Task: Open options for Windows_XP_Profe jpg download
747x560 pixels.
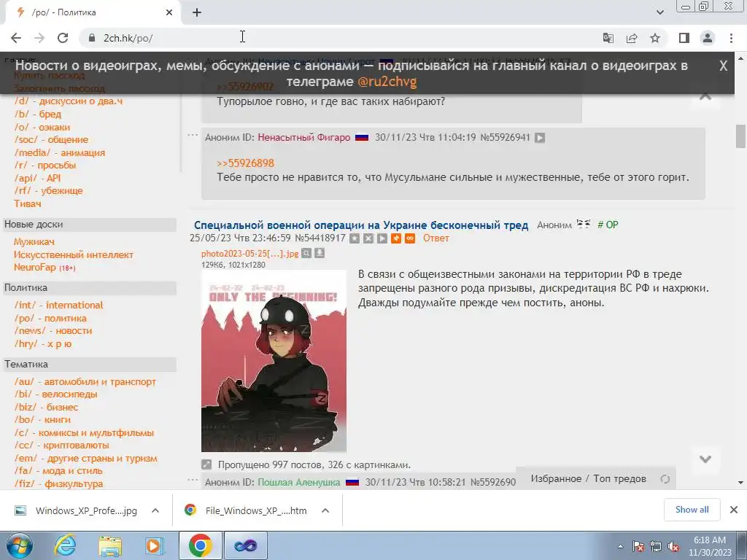Action: point(155,510)
